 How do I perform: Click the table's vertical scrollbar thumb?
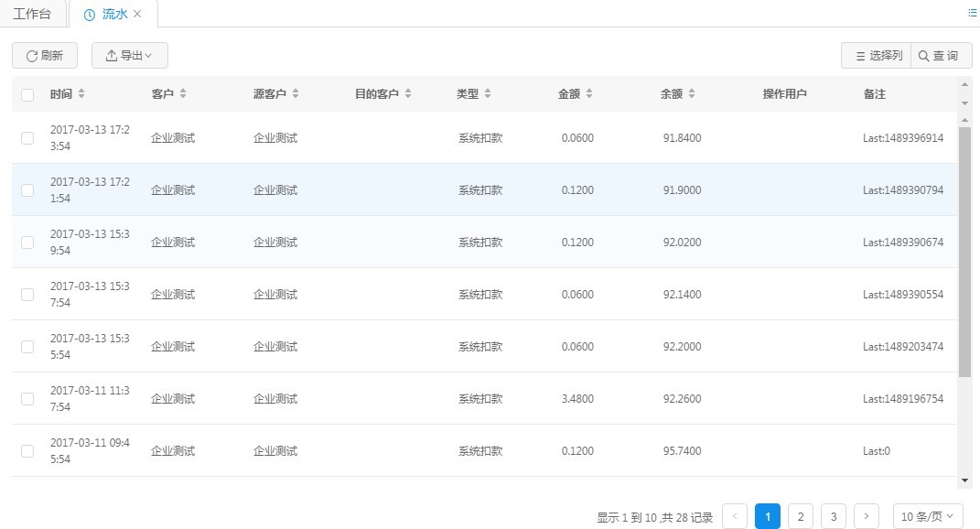click(964, 252)
